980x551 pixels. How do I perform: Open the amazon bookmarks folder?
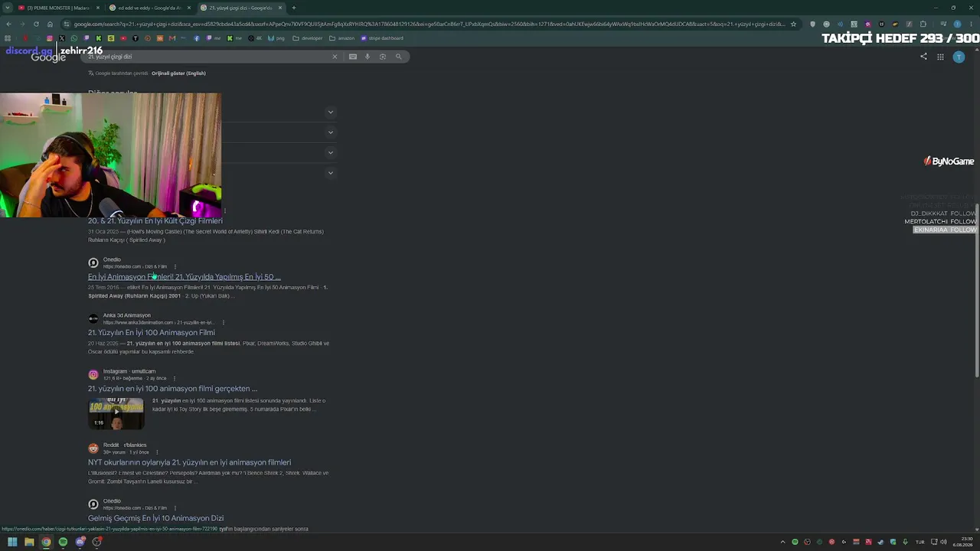click(341, 38)
